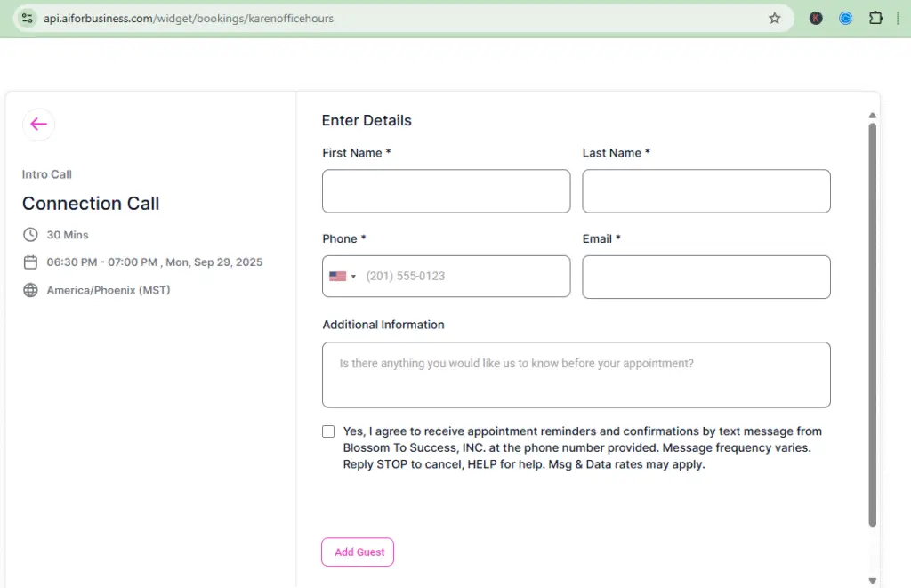This screenshot has height=588, width=911.
Task: Click the calendar icon beside the appointment time
Action: (x=30, y=262)
